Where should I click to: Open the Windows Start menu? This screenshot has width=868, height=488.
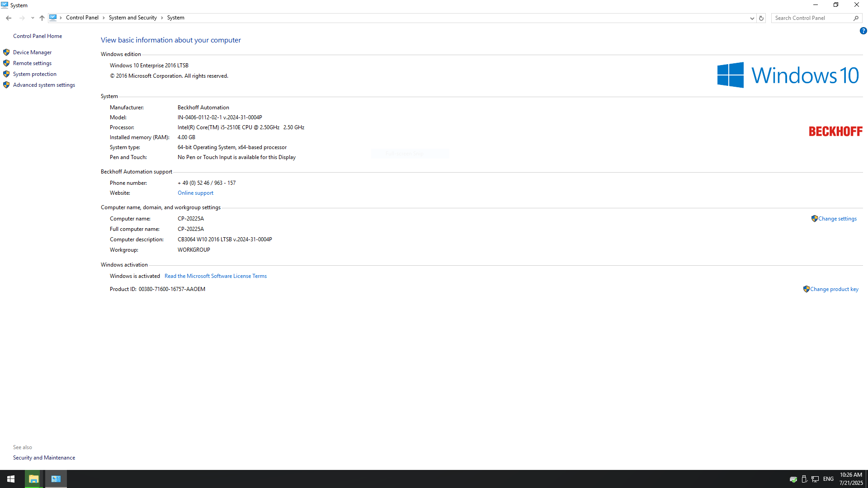pos(11,479)
